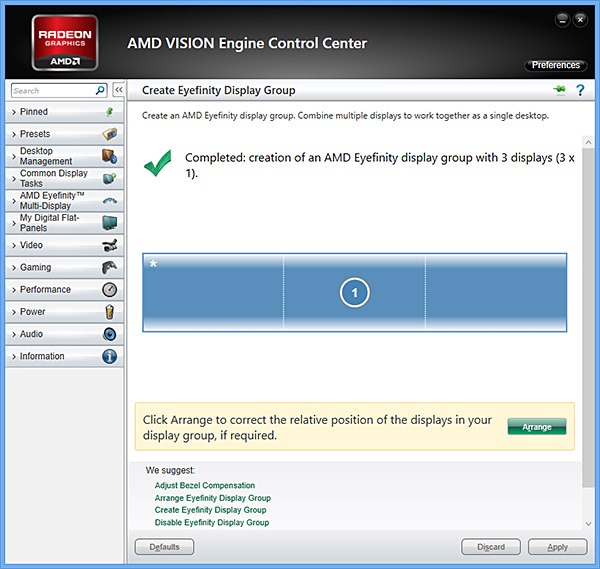Open help with the question mark icon

[579, 90]
